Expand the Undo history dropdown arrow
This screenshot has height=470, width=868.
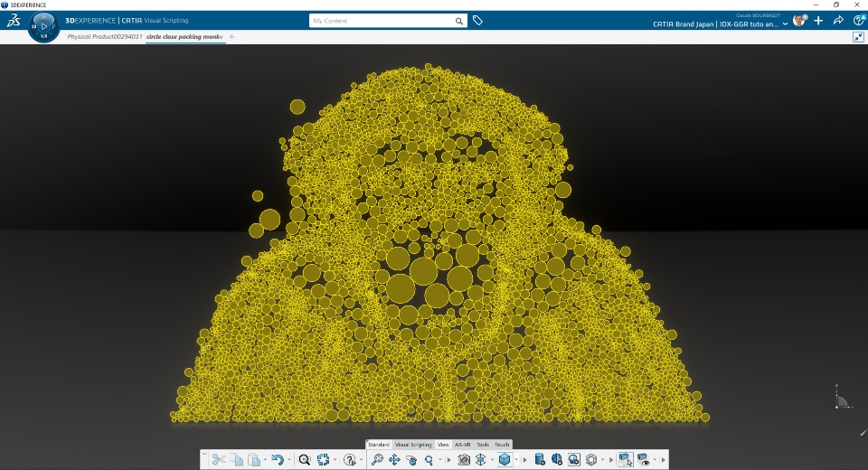pos(289,460)
